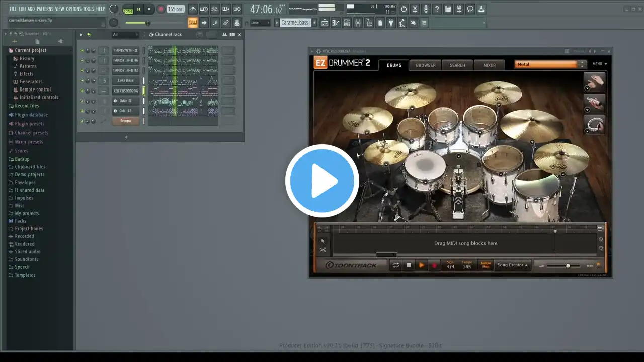Image resolution: width=644 pixels, height=362 pixels.
Task: Click the stamp tool icon in toolbar
Action: tap(237, 23)
